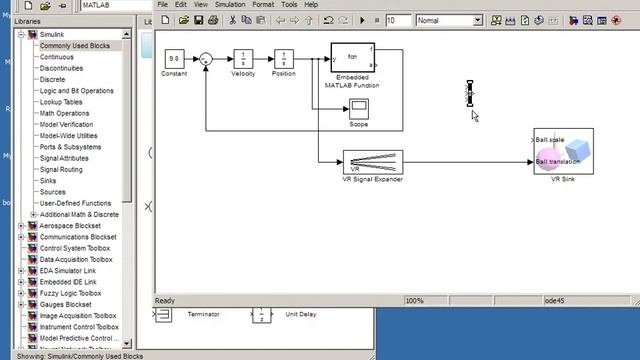This screenshot has height=360, width=640.
Task: Open Model Explorer toolbar icon
Action: [587, 20]
